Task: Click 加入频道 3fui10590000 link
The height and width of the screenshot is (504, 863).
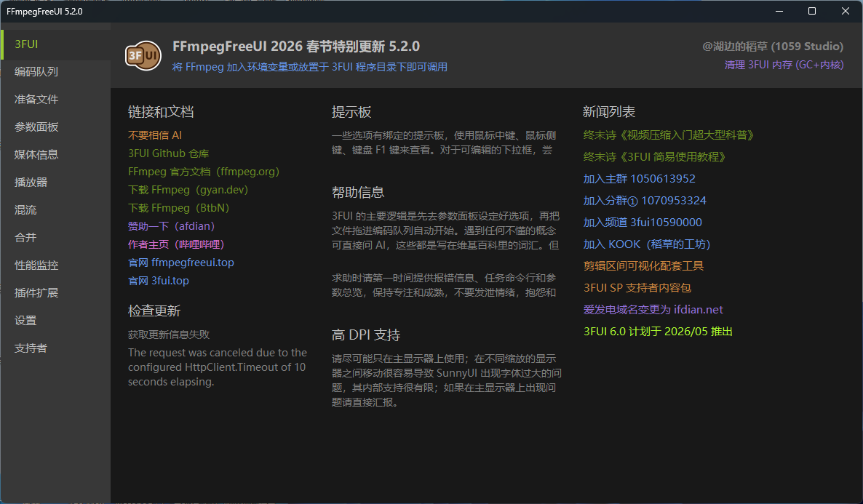Action: point(643,223)
